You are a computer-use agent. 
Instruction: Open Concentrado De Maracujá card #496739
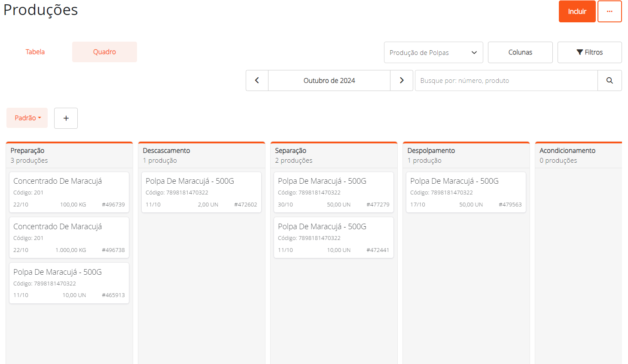pos(69,192)
